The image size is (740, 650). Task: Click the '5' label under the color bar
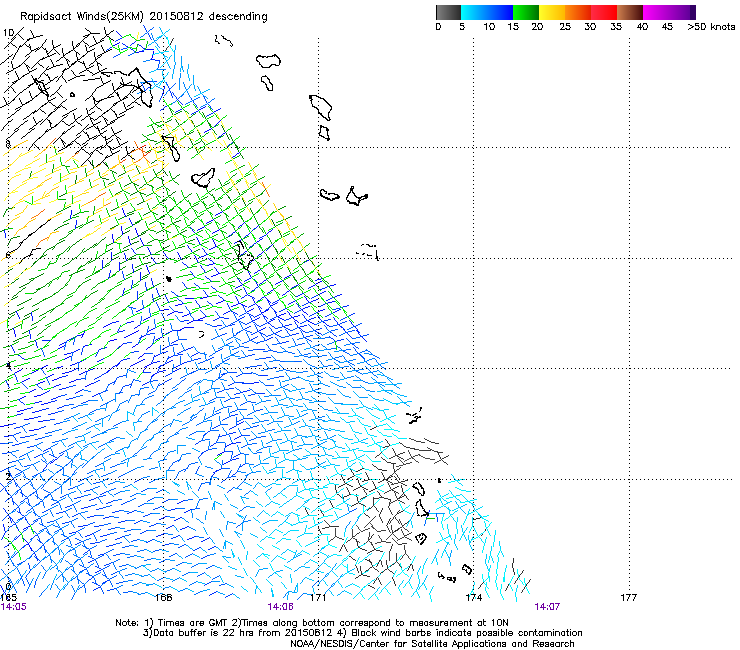pos(462,27)
